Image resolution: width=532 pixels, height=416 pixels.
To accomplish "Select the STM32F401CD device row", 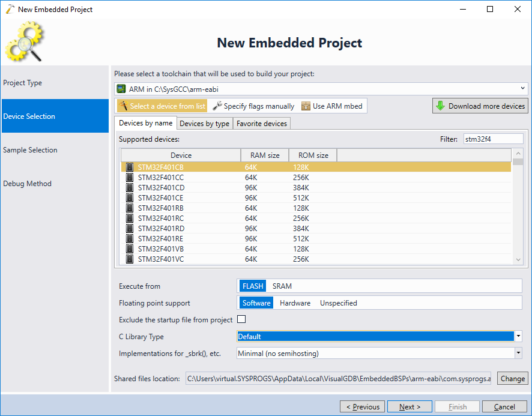I will click(x=316, y=188).
